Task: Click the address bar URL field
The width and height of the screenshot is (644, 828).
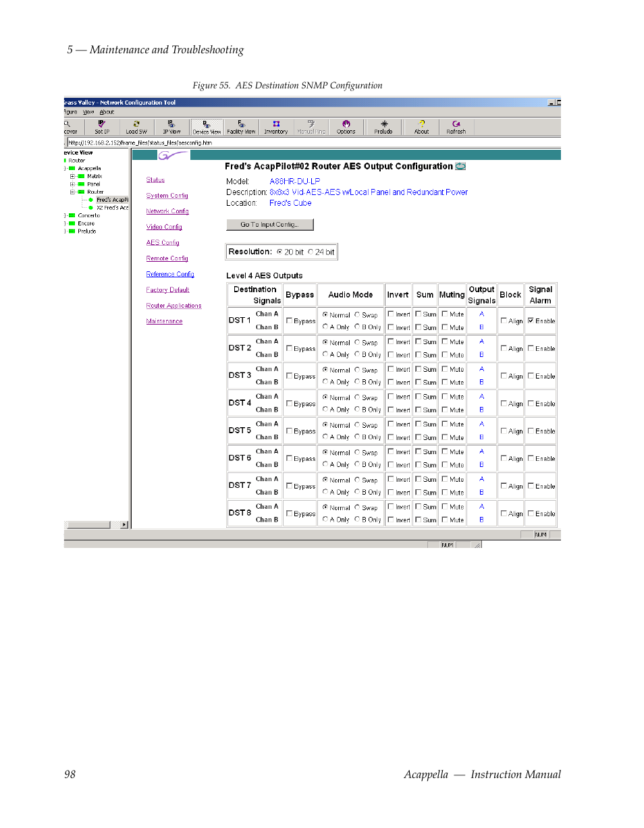Action: [203, 142]
